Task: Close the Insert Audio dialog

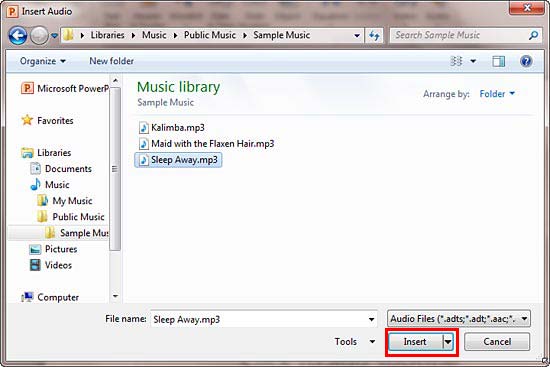Action: (x=527, y=8)
